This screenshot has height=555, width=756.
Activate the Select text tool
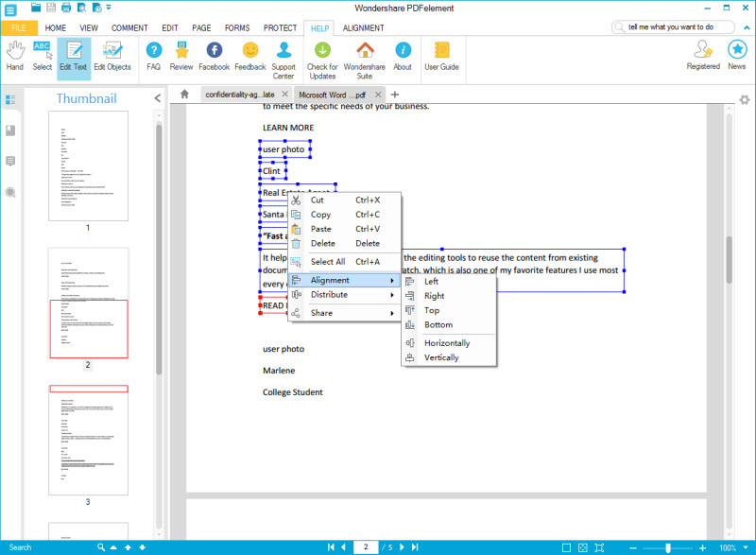tap(42, 57)
